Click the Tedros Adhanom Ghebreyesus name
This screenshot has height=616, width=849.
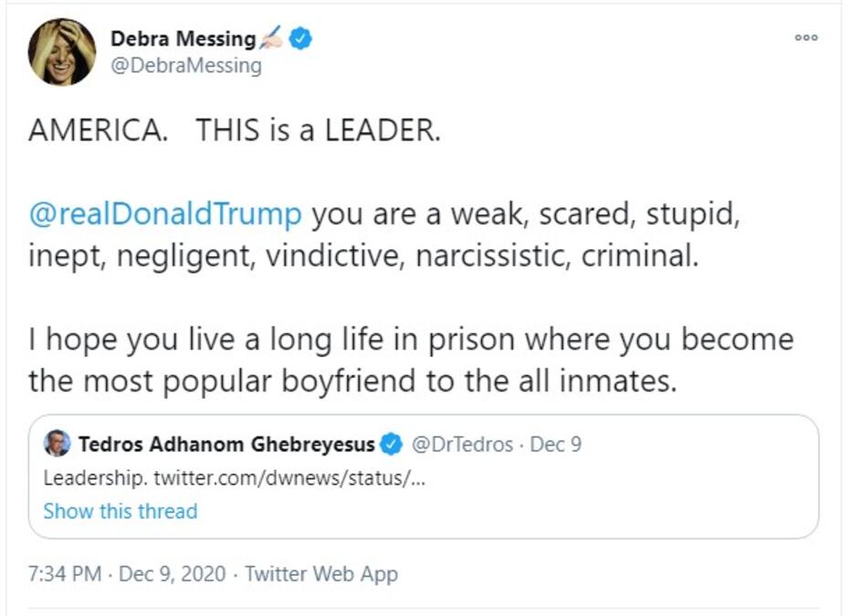(x=226, y=444)
